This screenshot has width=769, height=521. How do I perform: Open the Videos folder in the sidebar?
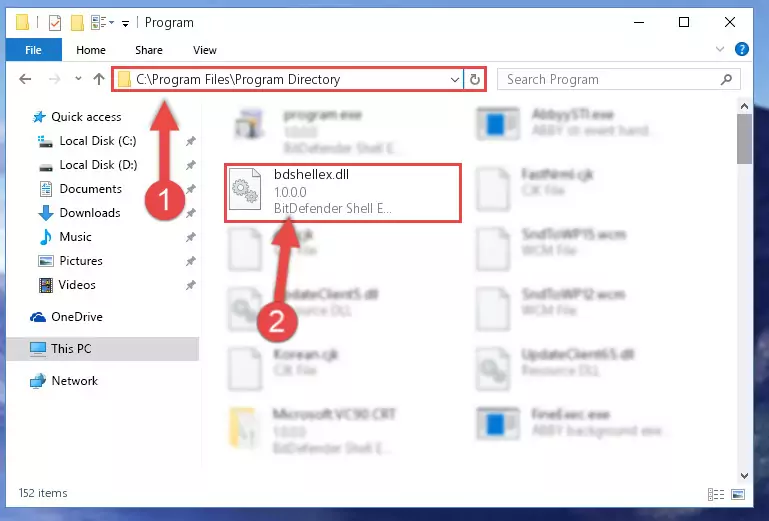tap(67, 285)
